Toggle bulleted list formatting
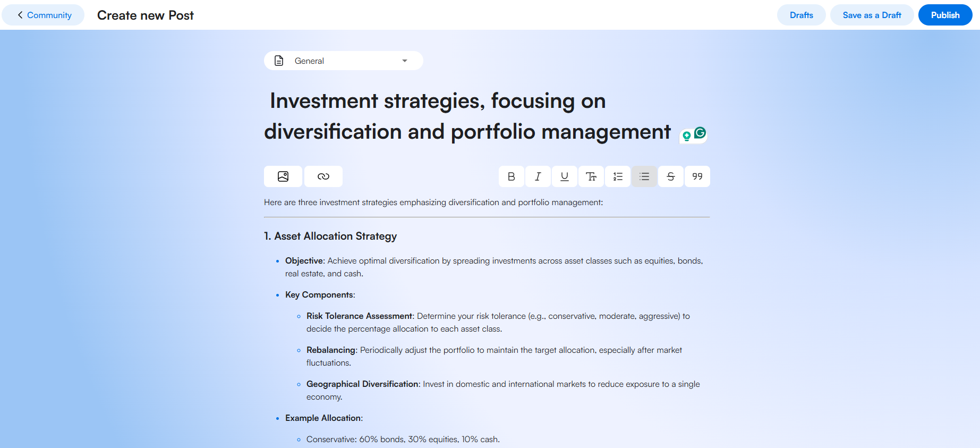Viewport: 980px width, 448px height. point(644,176)
